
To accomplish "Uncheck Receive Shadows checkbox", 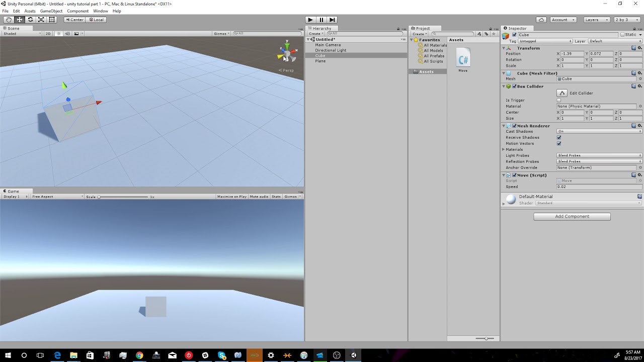I will coord(559,137).
